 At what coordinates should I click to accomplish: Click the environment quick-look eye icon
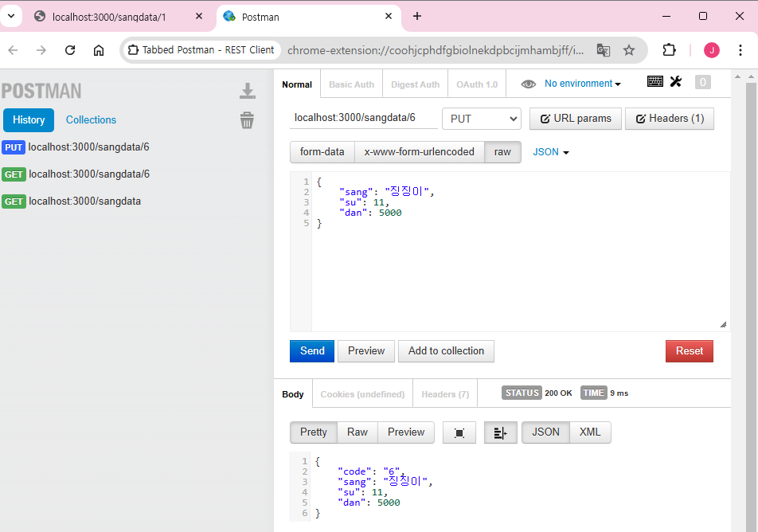point(528,84)
